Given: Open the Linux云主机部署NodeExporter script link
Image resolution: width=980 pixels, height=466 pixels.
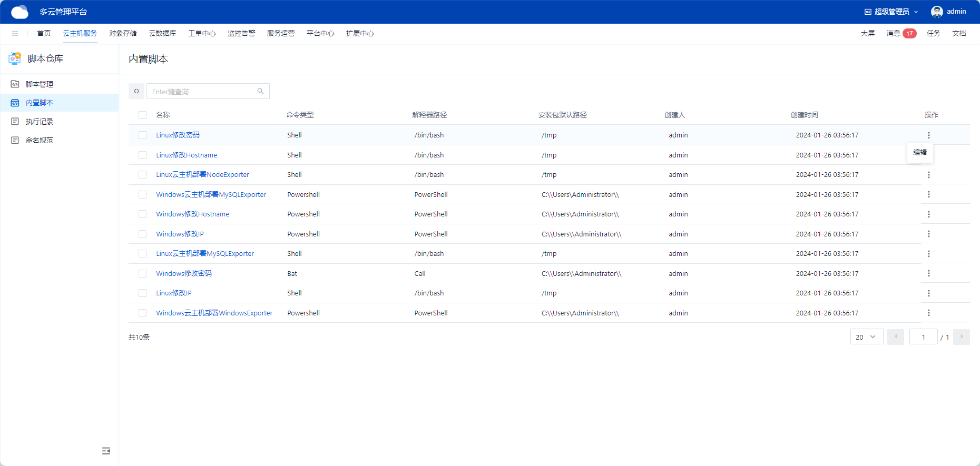Looking at the screenshot, I should click(x=202, y=175).
